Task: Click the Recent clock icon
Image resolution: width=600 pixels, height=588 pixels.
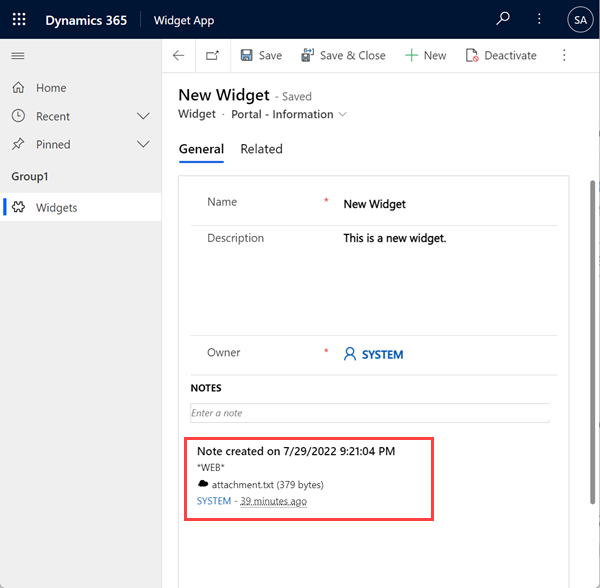Action: point(18,116)
